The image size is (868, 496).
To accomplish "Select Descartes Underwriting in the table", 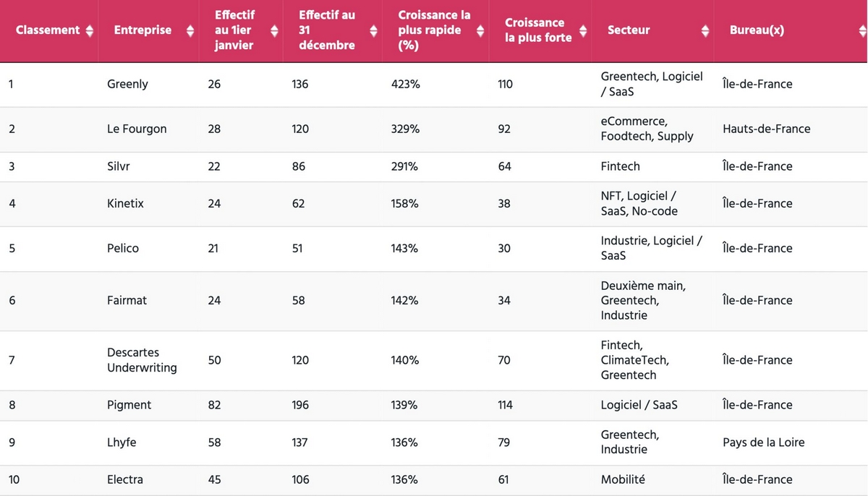I will pos(142,360).
